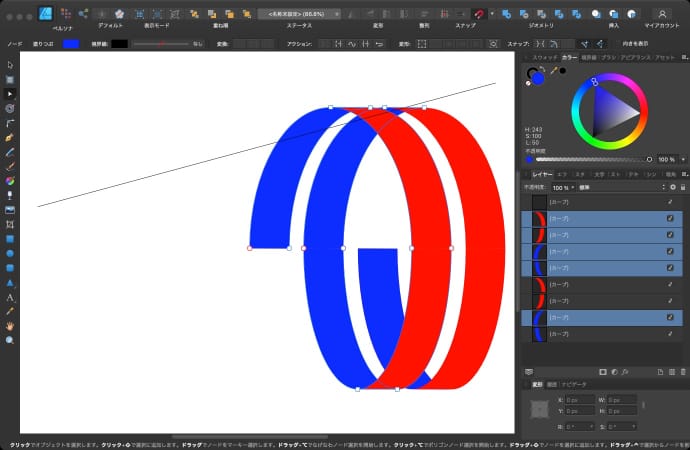The image size is (690, 450).
Task: Select the Node tool
Action: tap(10, 93)
